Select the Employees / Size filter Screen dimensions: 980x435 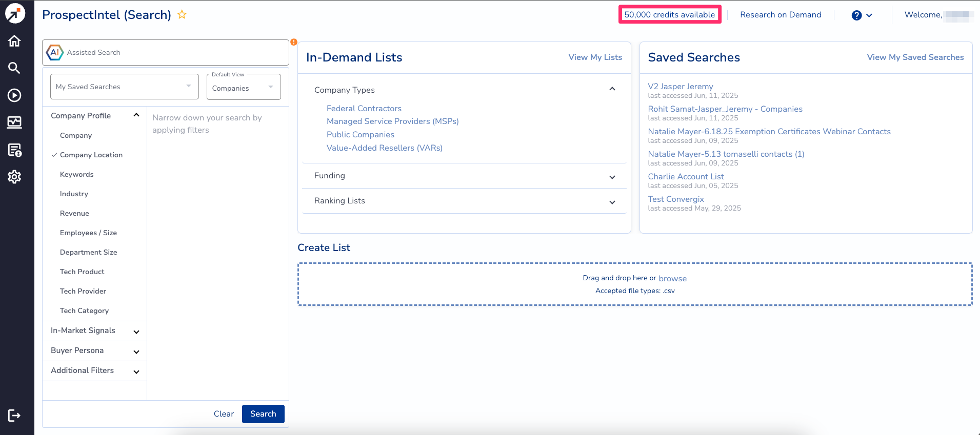(88, 233)
